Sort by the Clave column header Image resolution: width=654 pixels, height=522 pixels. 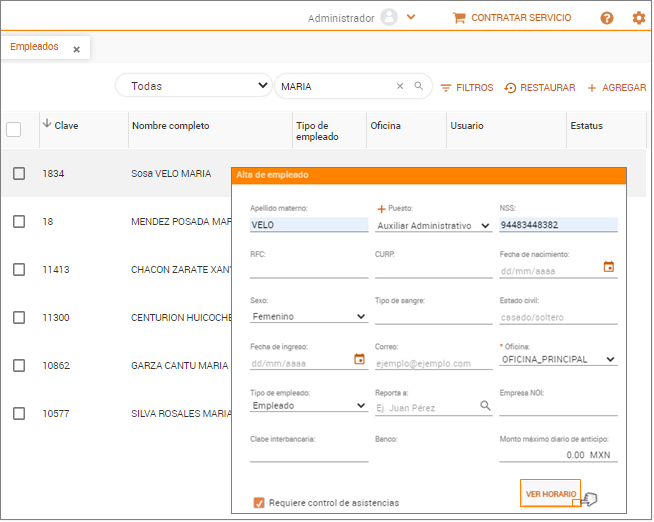pyautogui.click(x=66, y=126)
